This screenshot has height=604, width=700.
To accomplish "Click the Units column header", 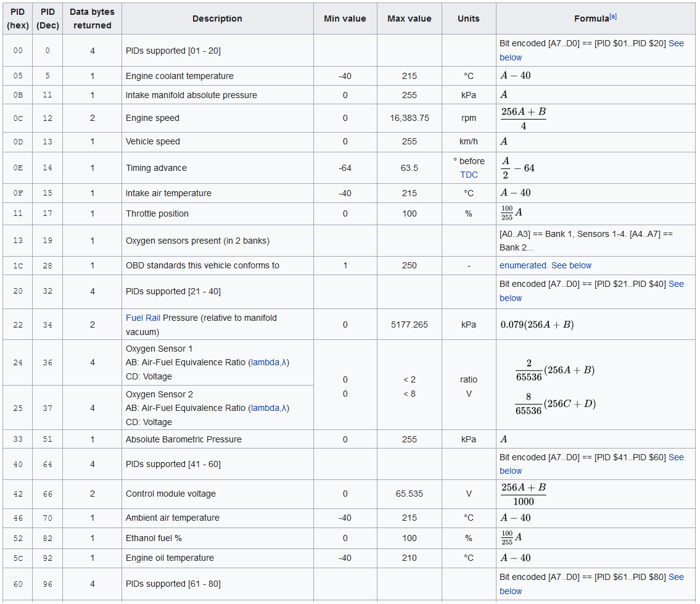I will click(x=469, y=19).
